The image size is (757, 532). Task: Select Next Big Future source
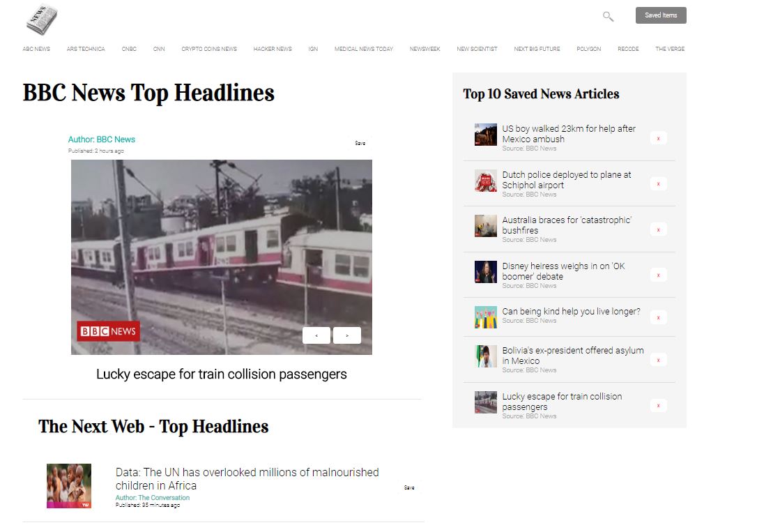click(537, 49)
